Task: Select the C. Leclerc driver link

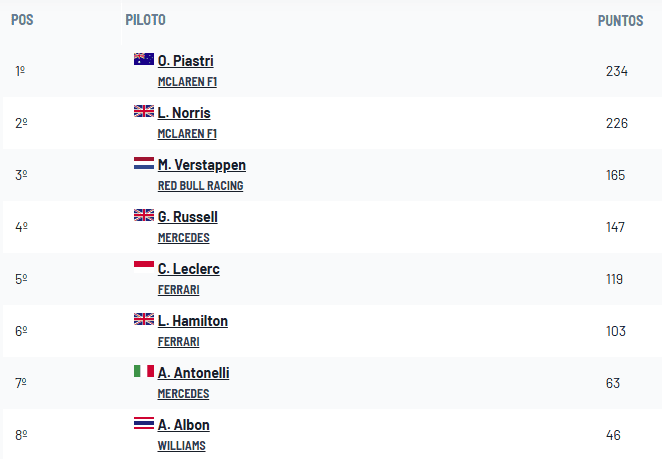Action: tap(188, 269)
